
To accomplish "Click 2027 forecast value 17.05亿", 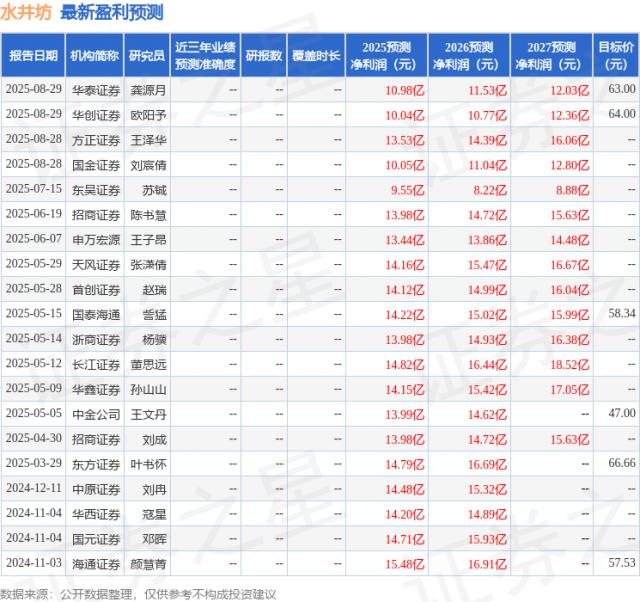I will pos(570,389).
